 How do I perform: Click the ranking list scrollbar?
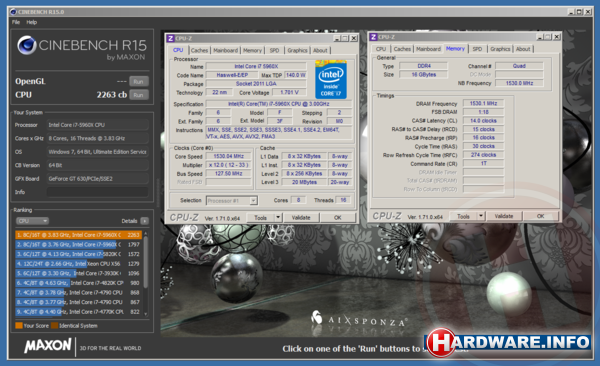[x=145, y=262]
